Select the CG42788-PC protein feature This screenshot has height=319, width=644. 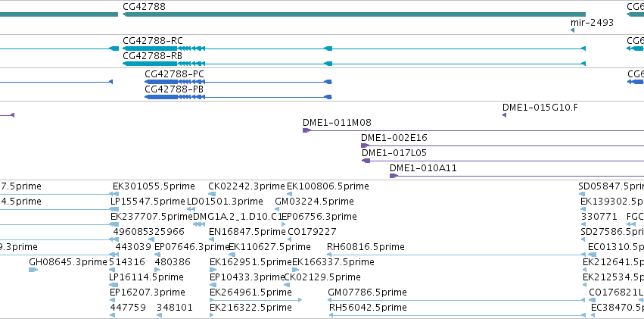tap(238, 82)
